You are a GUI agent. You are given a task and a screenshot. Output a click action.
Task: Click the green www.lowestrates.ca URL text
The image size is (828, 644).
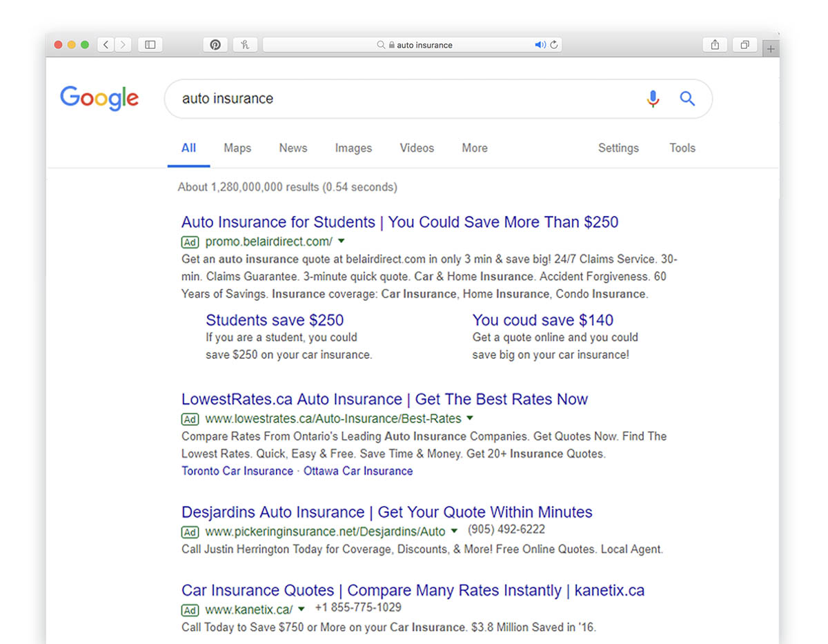tap(333, 418)
